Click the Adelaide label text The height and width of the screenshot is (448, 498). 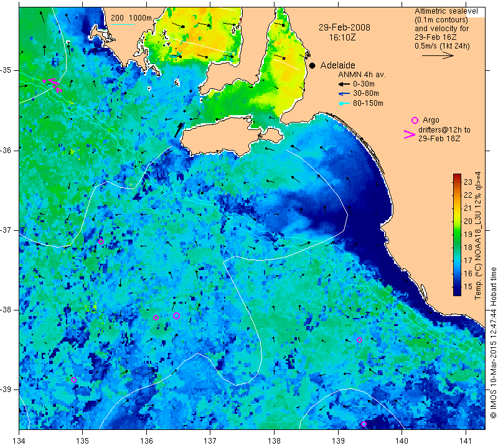(337, 65)
